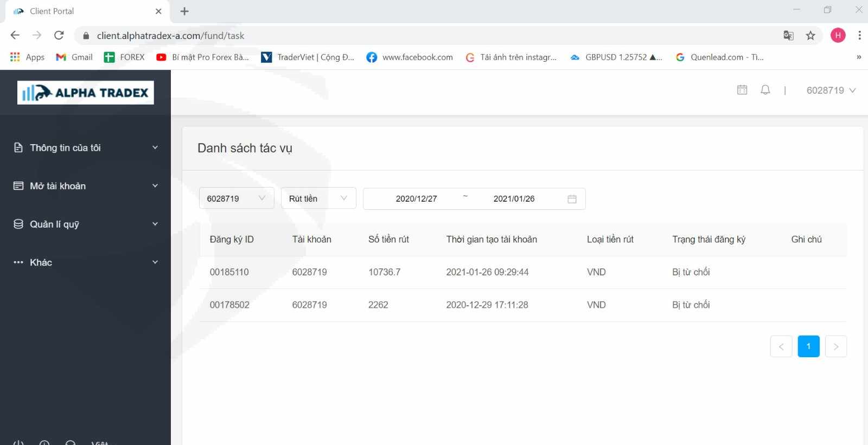Expand the Khác sidebar menu
This screenshot has height=445, width=868.
[x=85, y=262]
